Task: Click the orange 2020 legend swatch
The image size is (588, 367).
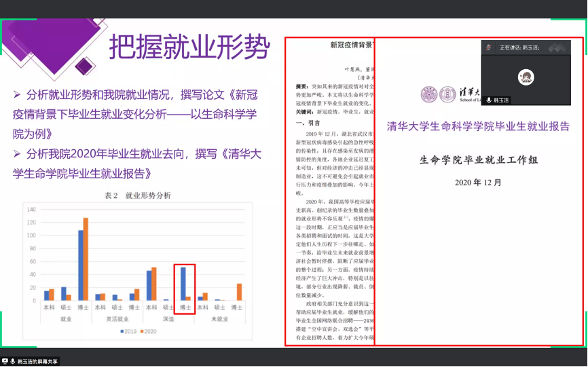Action: pyautogui.click(x=142, y=330)
